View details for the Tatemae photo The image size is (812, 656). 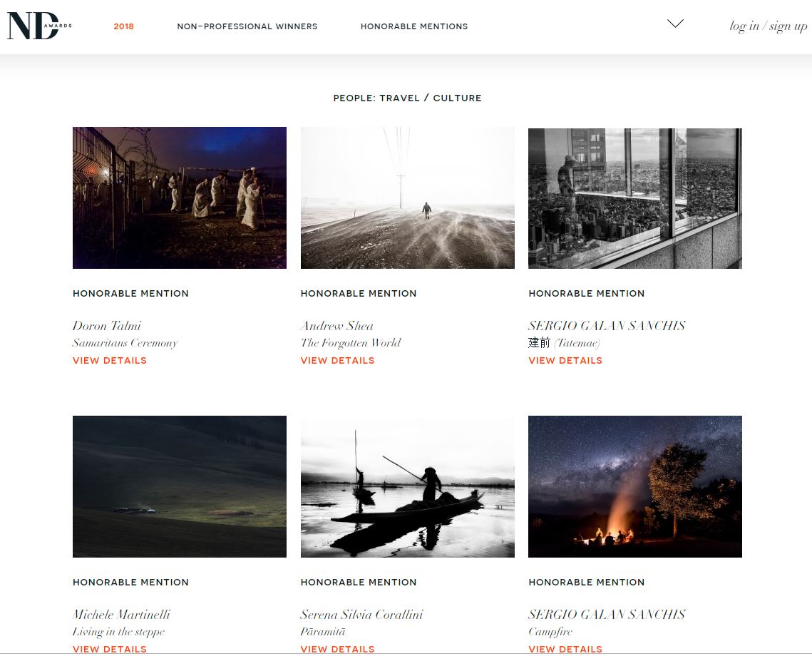565,361
